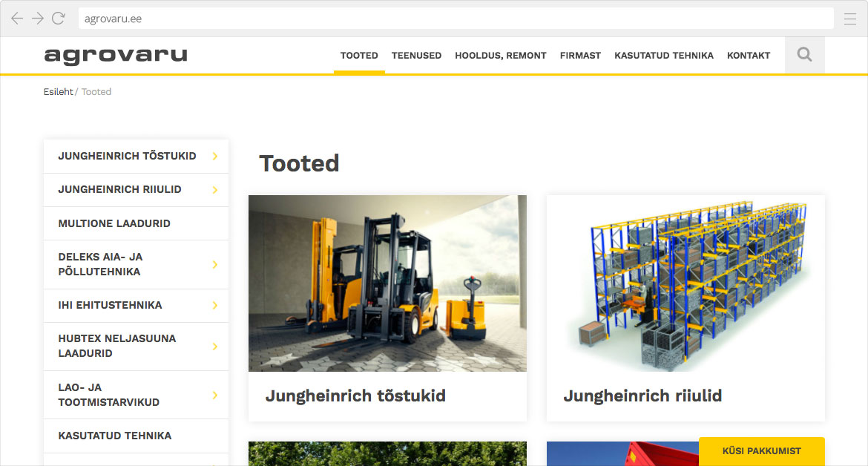Click the Esileht breadcrumb link

(58, 92)
